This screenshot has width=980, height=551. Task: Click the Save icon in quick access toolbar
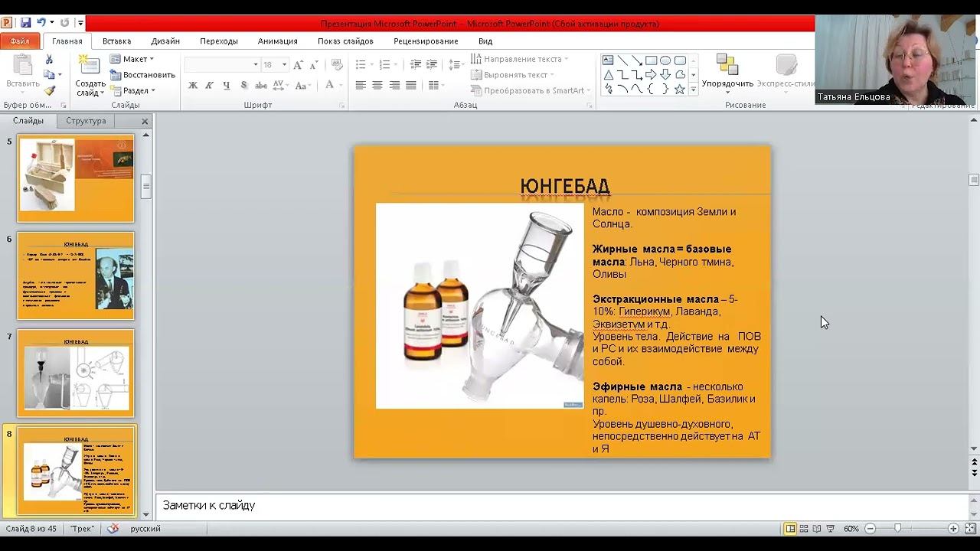coord(25,23)
